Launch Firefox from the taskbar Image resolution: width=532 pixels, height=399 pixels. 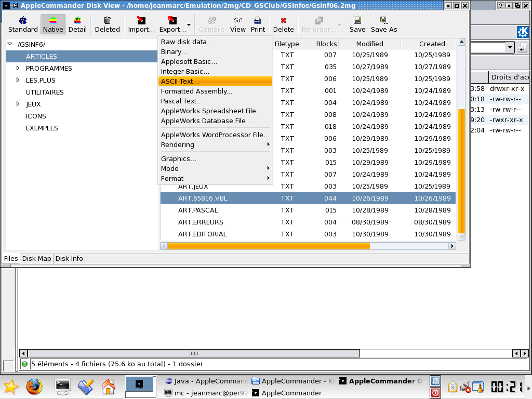click(34, 387)
